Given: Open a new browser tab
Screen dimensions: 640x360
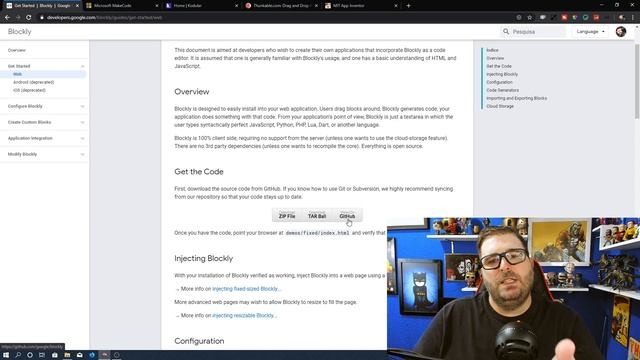Looking at the screenshot, I should click(x=409, y=6).
